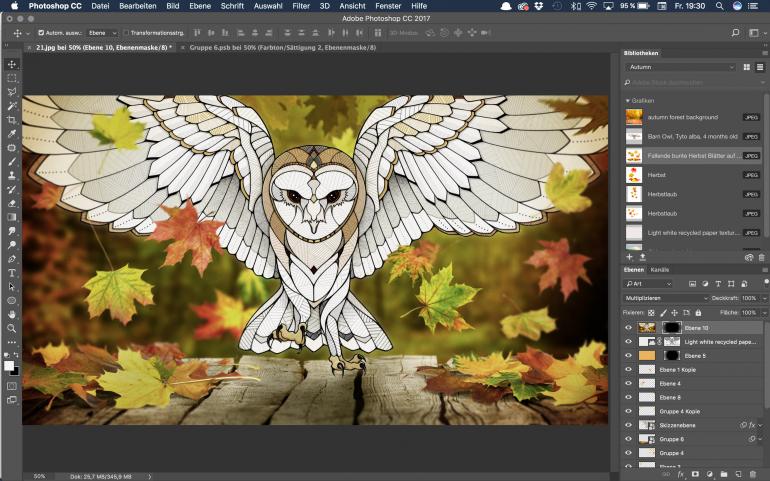Click the background color swatch
Image resolution: width=770 pixels, height=481 pixels.
tap(15, 372)
